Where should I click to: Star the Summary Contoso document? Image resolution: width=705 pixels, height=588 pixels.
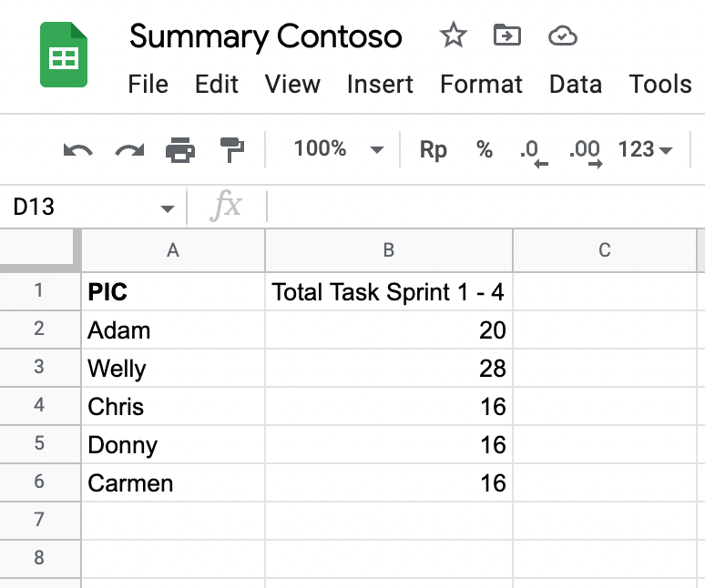click(453, 35)
